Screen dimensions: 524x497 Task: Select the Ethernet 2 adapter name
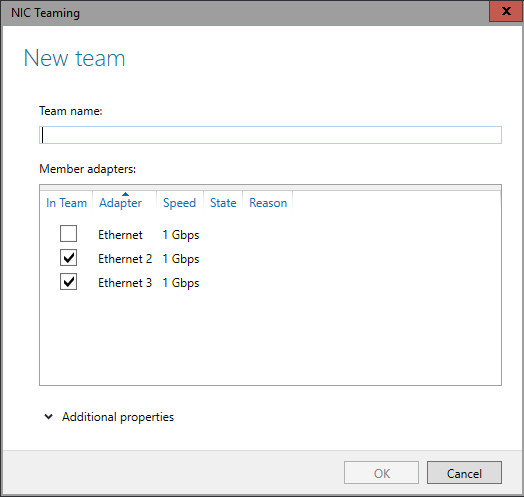click(x=125, y=259)
